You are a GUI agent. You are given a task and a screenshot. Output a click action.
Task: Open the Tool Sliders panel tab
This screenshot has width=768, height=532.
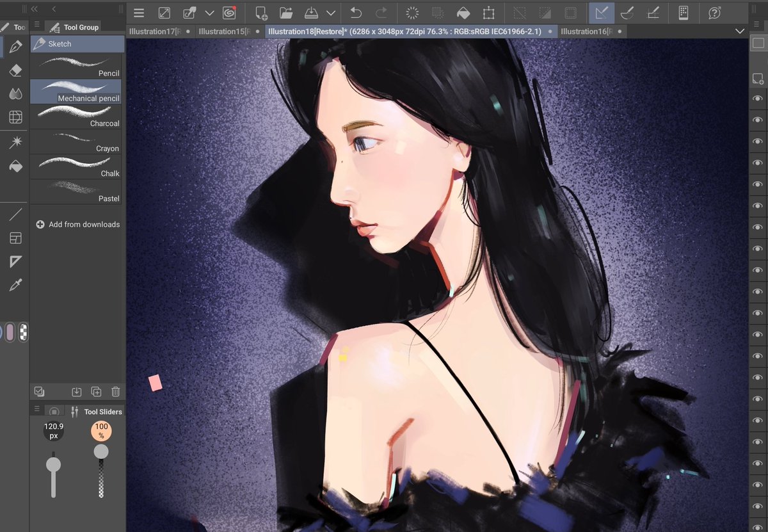click(x=96, y=412)
